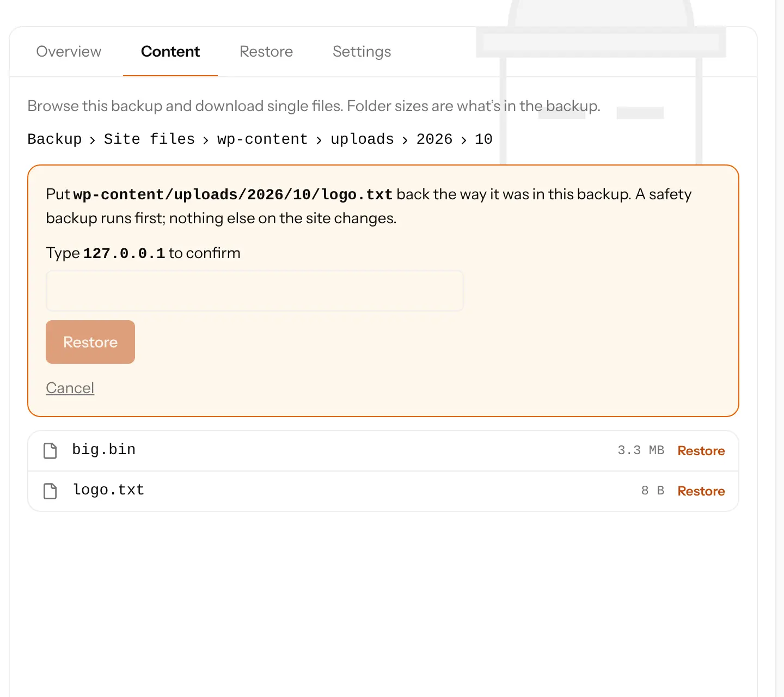Restore the logo.txt file
Screen dimensions: 784x697
[701, 491]
